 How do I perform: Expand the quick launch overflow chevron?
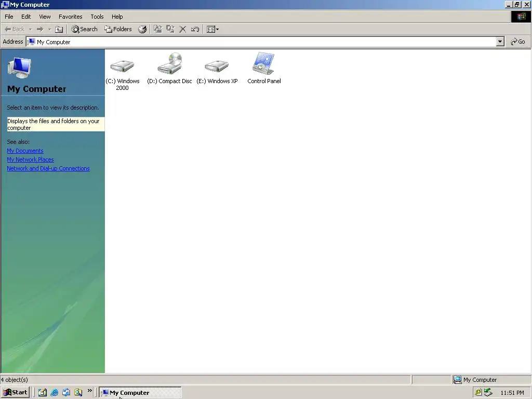[89, 391]
